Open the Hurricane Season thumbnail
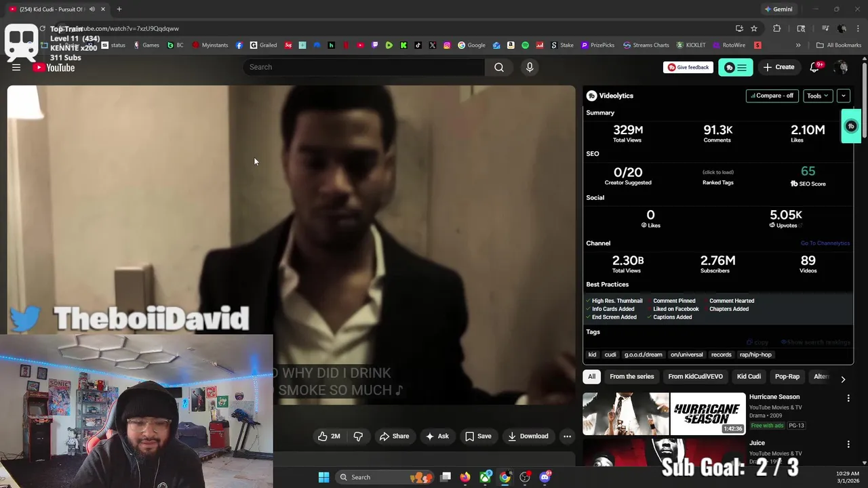The image size is (868, 488). tap(664, 413)
